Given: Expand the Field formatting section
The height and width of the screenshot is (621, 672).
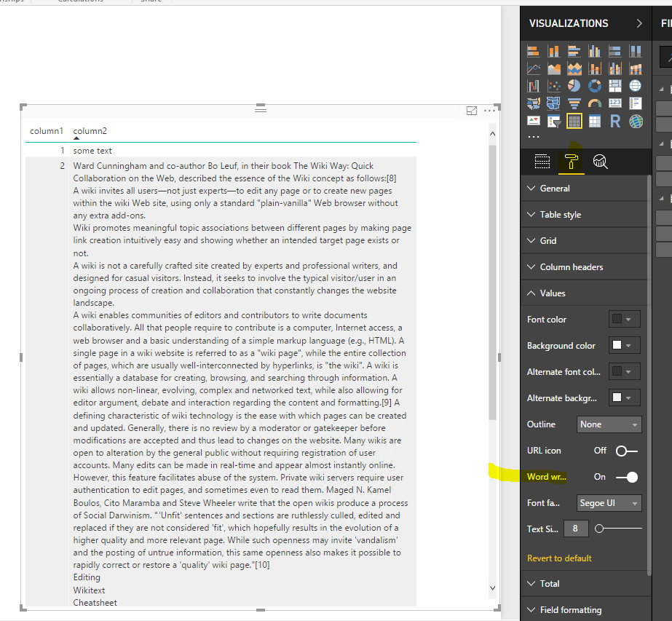Looking at the screenshot, I should coord(585,609).
